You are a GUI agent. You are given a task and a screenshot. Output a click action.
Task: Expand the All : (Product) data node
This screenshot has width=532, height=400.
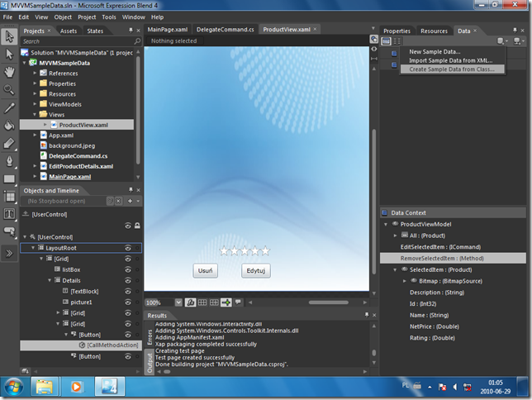coord(395,236)
